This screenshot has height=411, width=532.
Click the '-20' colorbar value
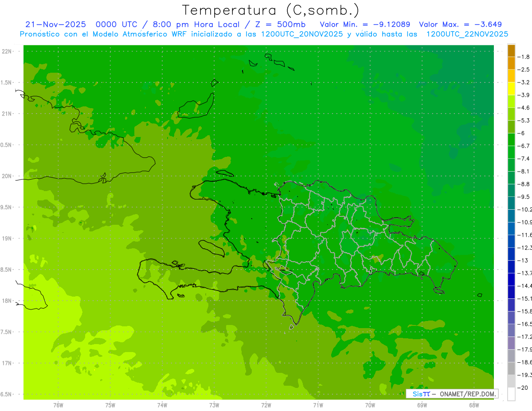(x=522, y=388)
